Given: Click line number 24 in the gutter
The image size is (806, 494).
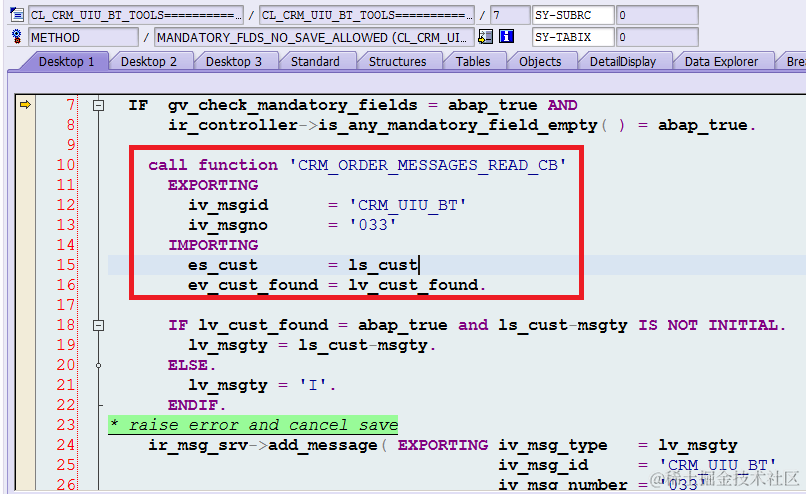Looking at the screenshot, I should click(66, 445).
